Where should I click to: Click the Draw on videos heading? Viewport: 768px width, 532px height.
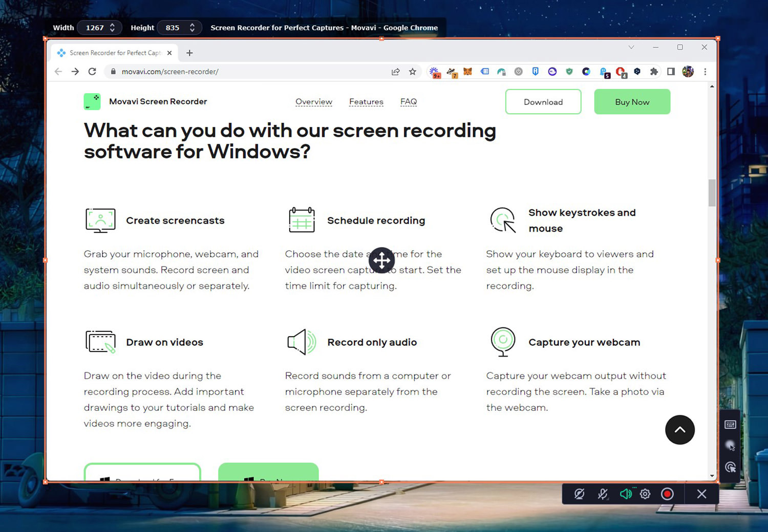[164, 342]
